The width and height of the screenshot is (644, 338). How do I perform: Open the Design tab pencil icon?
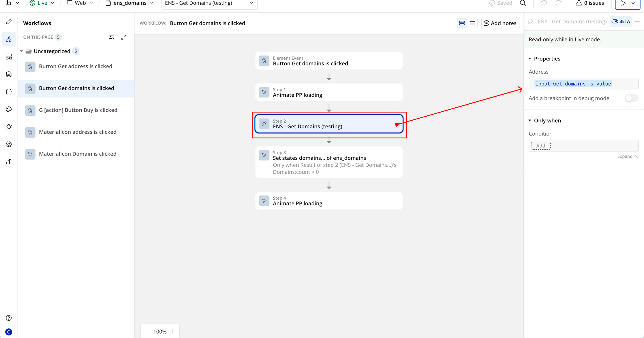[9, 21]
